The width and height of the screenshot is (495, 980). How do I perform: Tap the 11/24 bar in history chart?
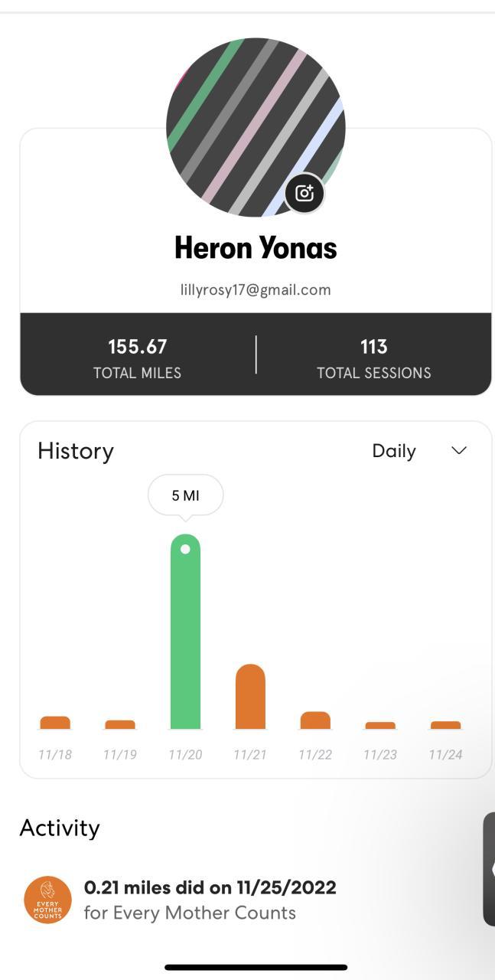[x=445, y=725]
